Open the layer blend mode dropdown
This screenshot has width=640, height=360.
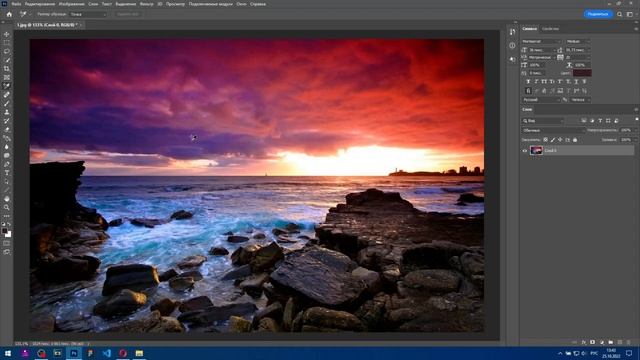click(x=553, y=130)
